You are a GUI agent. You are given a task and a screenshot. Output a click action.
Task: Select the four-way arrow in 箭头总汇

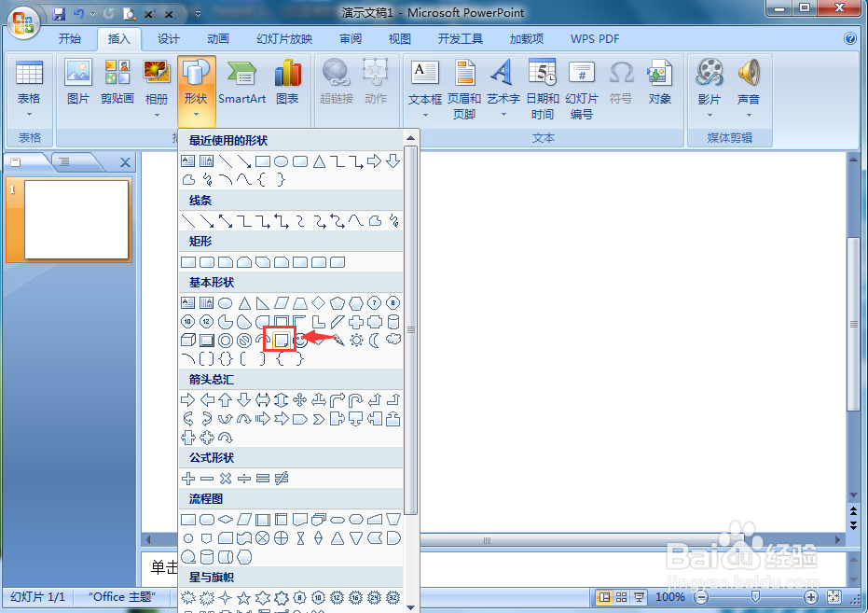(299, 399)
